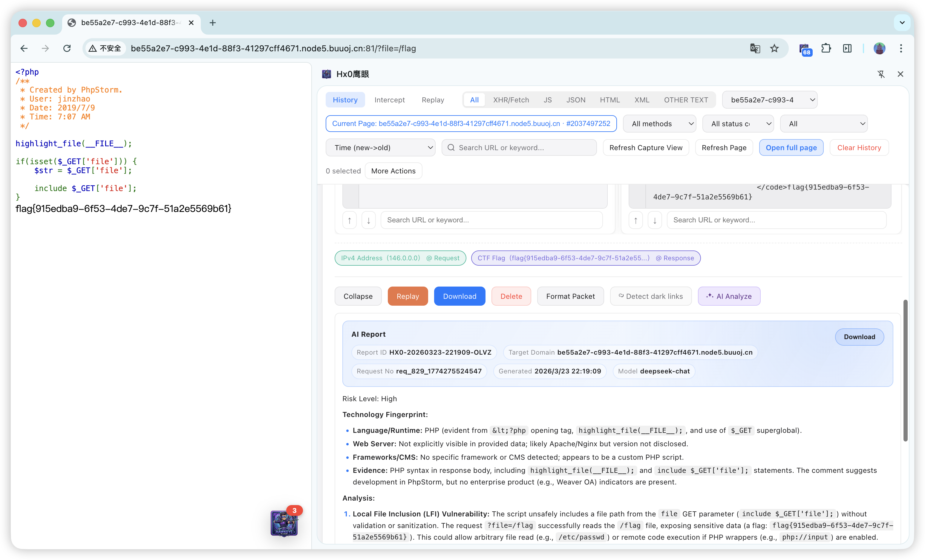The height and width of the screenshot is (560, 925).
Task: Open the extension with badge 68
Action: tap(805, 49)
